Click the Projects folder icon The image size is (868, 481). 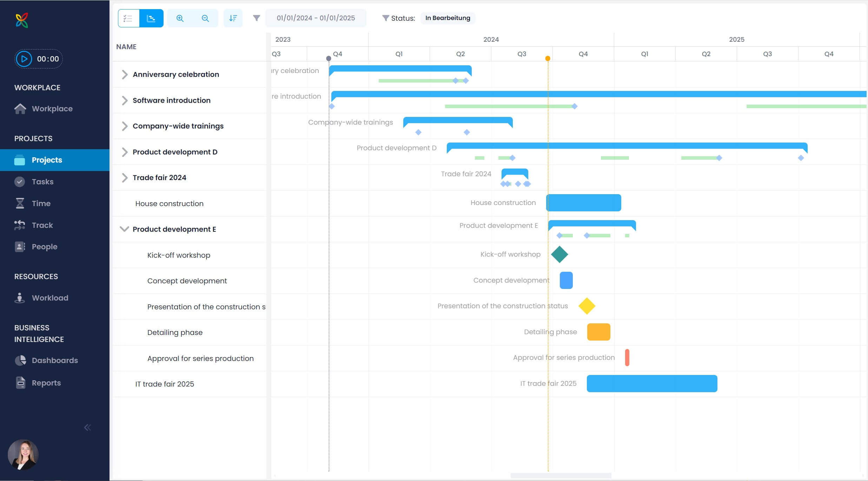tap(20, 160)
